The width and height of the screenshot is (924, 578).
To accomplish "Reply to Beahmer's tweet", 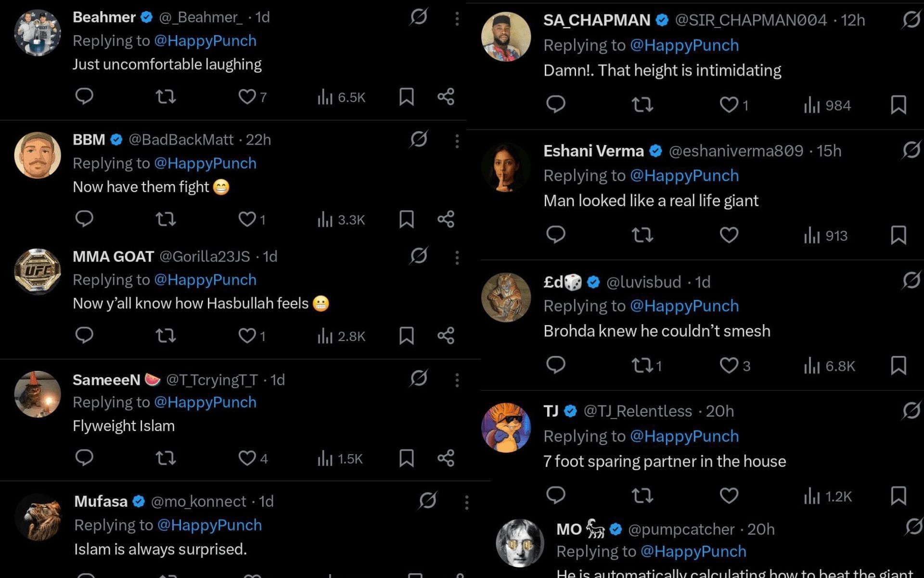I will pyautogui.click(x=84, y=96).
